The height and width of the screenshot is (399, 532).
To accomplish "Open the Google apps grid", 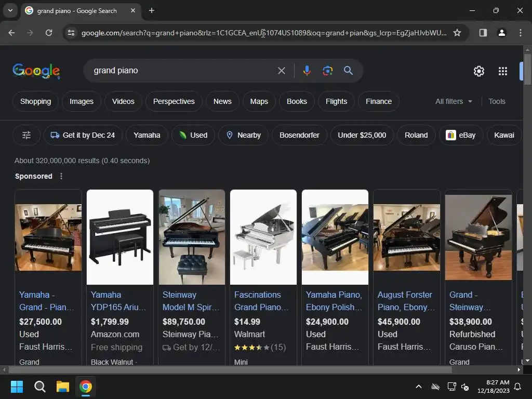I will pos(503,71).
